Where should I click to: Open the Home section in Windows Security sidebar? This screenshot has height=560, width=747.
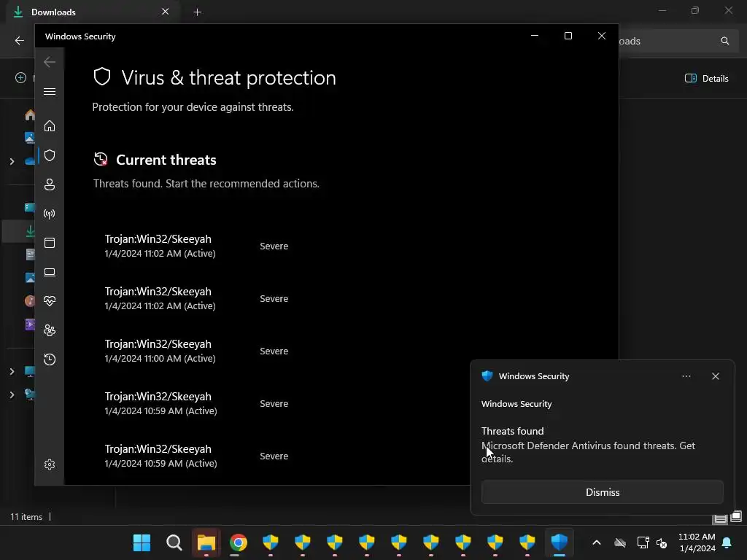50,125
